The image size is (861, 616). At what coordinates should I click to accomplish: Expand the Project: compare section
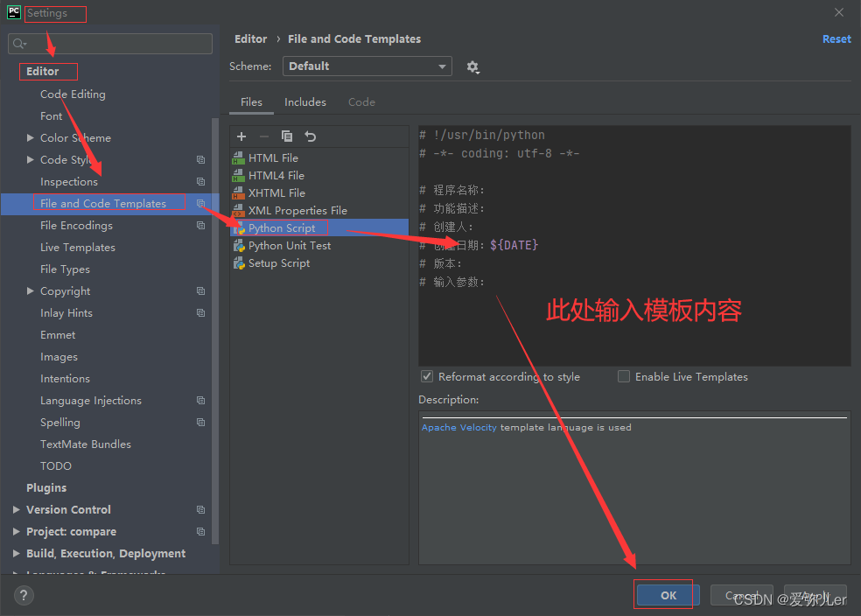(x=17, y=531)
